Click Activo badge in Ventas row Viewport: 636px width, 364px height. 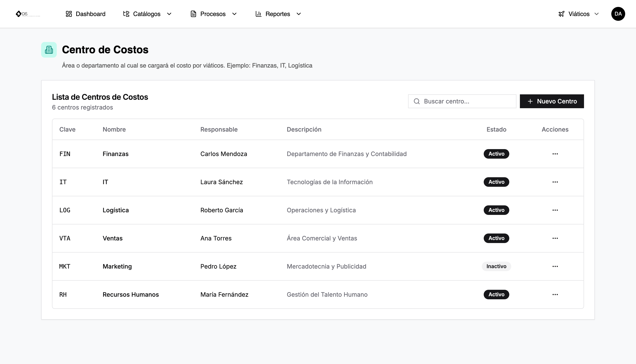coord(496,238)
